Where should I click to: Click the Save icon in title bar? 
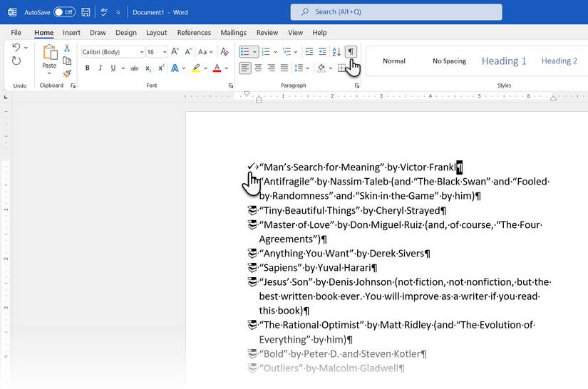pos(86,12)
